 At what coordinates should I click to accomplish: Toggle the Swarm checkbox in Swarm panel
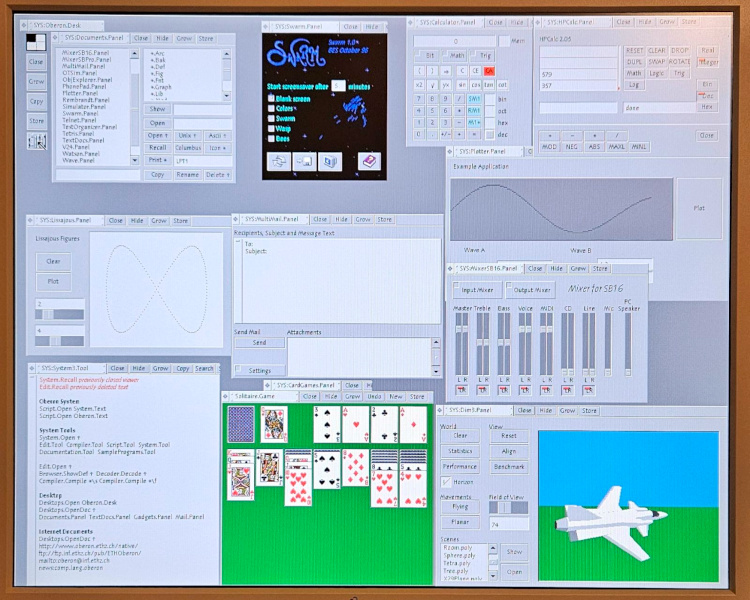click(271, 119)
